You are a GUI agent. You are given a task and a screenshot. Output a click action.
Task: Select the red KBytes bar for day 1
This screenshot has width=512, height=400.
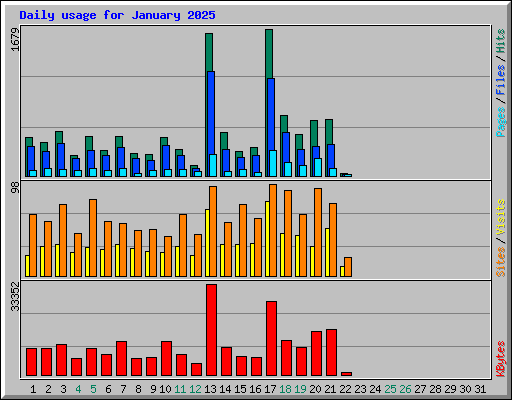[31, 362]
